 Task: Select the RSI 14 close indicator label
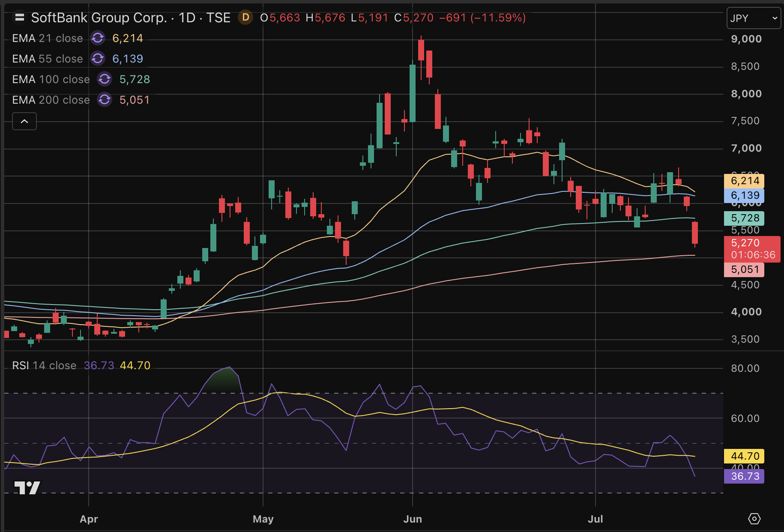coord(44,365)
